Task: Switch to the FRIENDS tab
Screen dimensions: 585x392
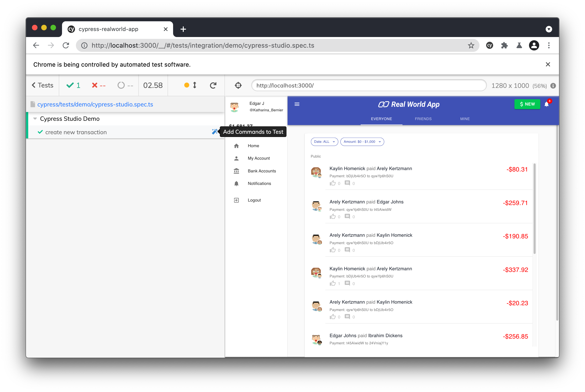Action: click(x=423, y=119)
